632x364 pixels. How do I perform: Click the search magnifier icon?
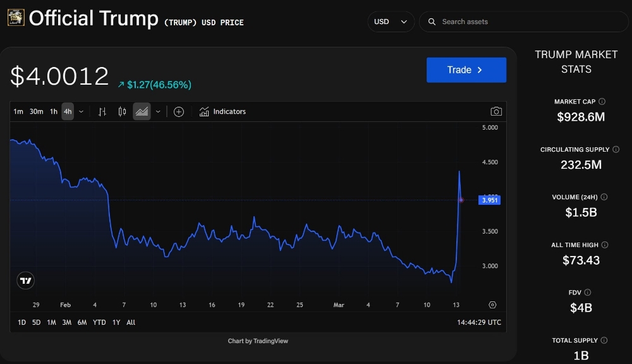tap(432, 21)
